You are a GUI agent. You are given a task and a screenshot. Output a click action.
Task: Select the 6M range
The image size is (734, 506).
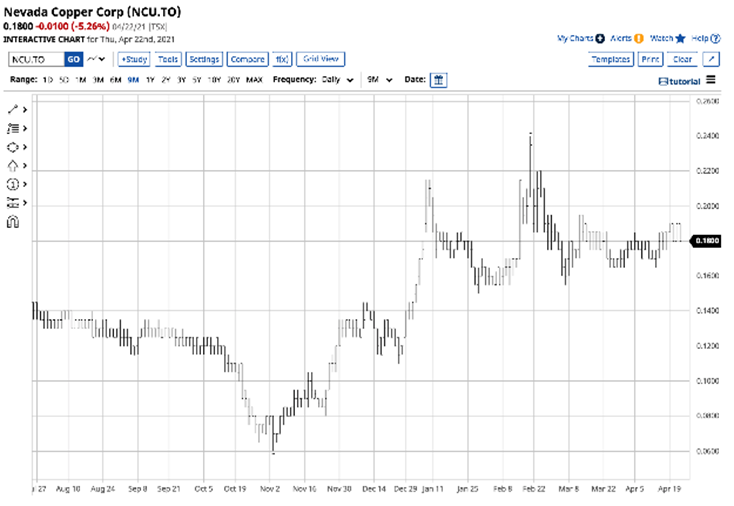(116, 80)
